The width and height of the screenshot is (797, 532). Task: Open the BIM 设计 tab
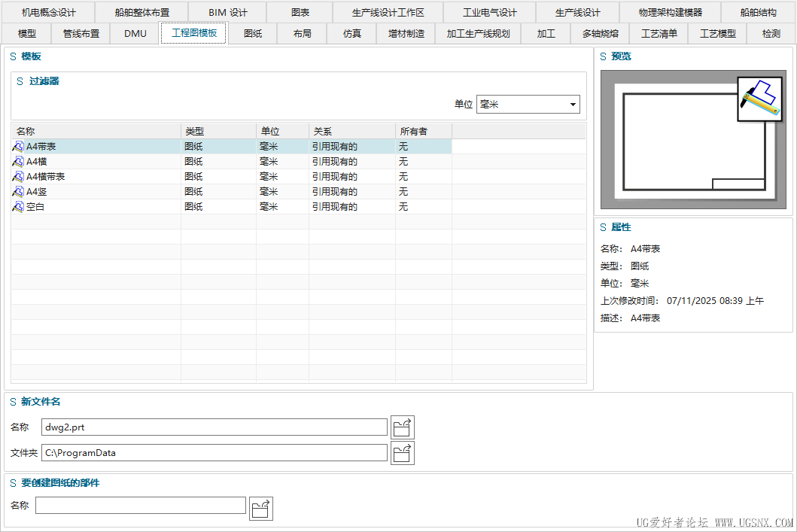pos(228,12)
